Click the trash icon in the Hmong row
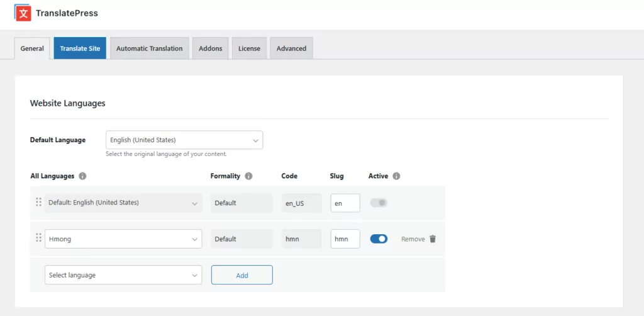 tap(433, 239)
